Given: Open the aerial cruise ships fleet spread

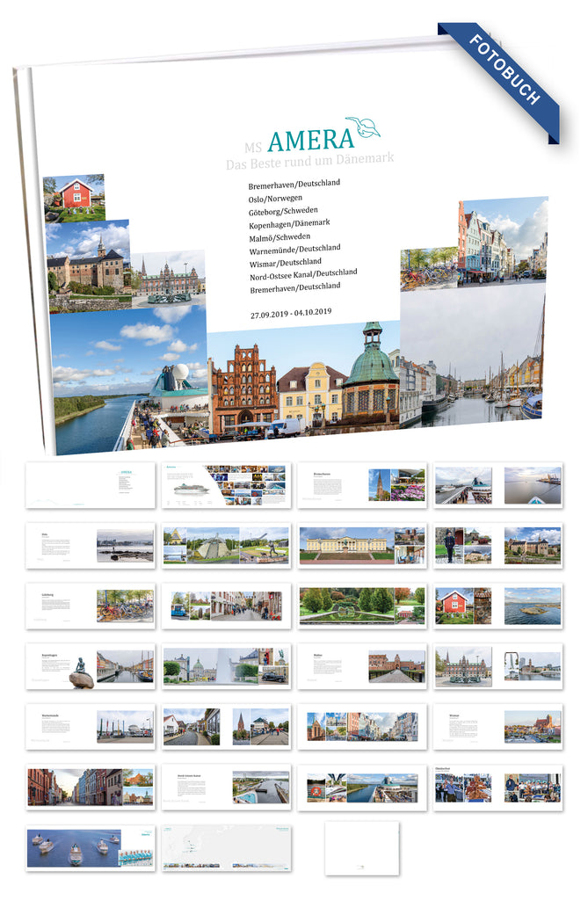Looking at the screenshot, I should pos(91,847).
